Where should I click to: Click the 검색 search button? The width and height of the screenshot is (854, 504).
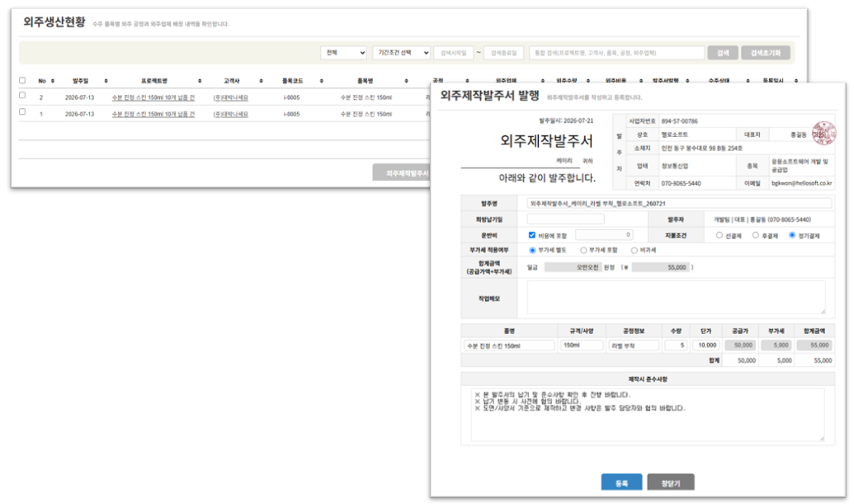pos(723,53)
